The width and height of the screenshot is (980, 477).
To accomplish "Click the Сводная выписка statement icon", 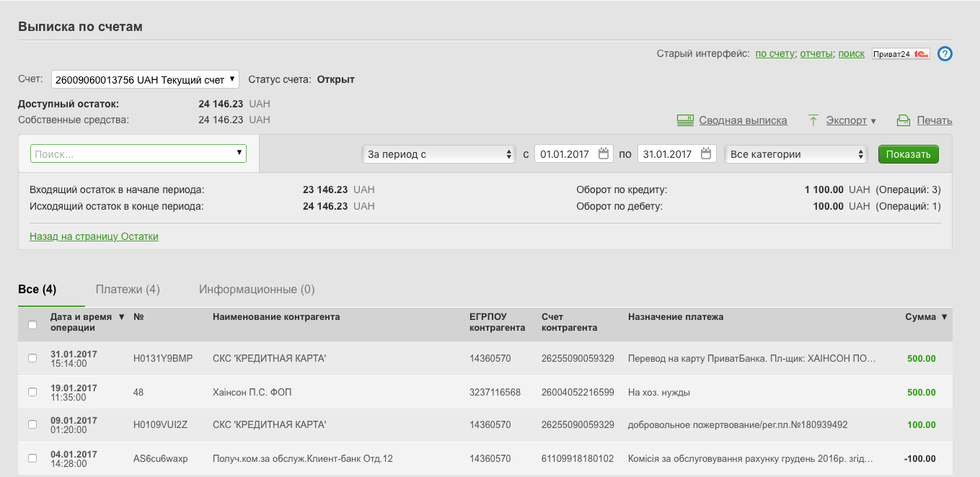I will [x=685, y=120].
